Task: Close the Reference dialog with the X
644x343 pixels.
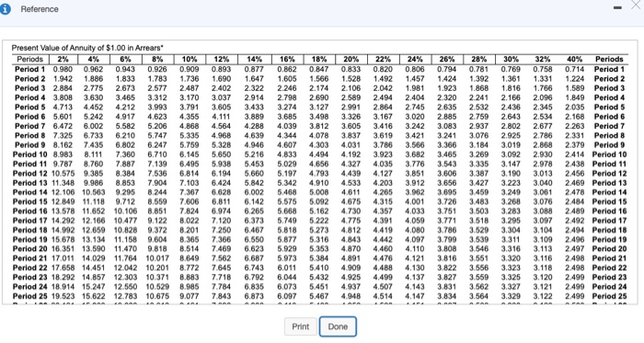Action: point(637,4)
